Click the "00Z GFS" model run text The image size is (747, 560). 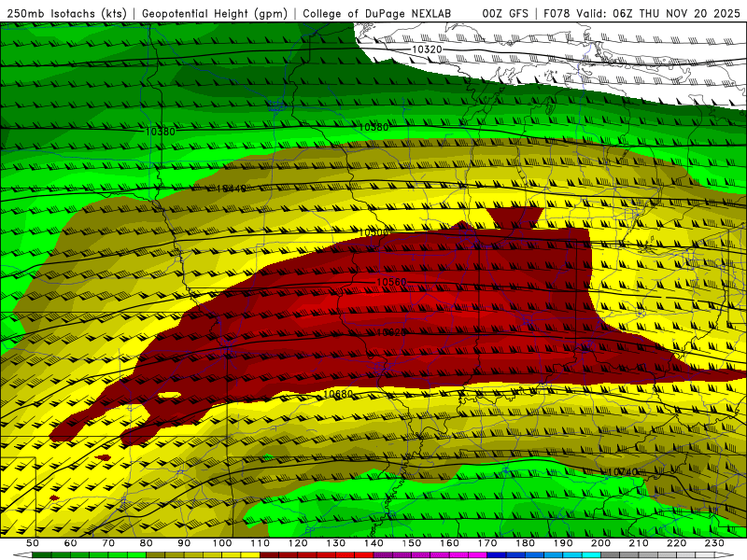(x=505, y=13)
